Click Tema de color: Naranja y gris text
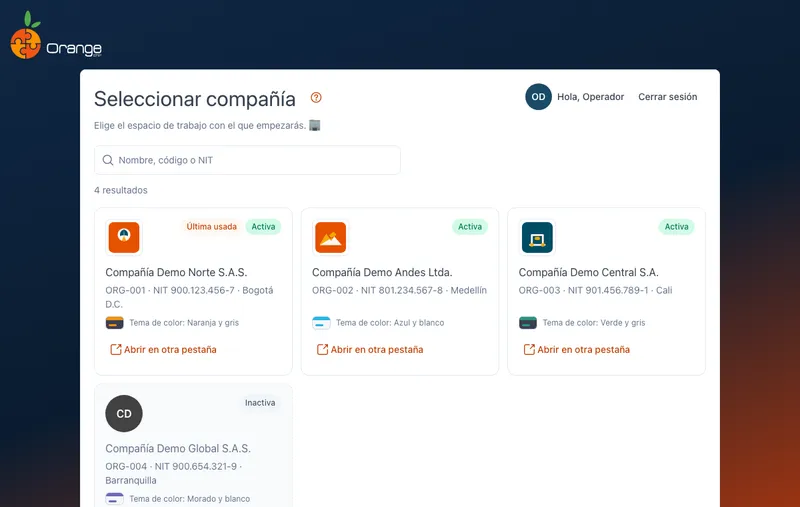The image size is (800, 507). click(184, 323)
